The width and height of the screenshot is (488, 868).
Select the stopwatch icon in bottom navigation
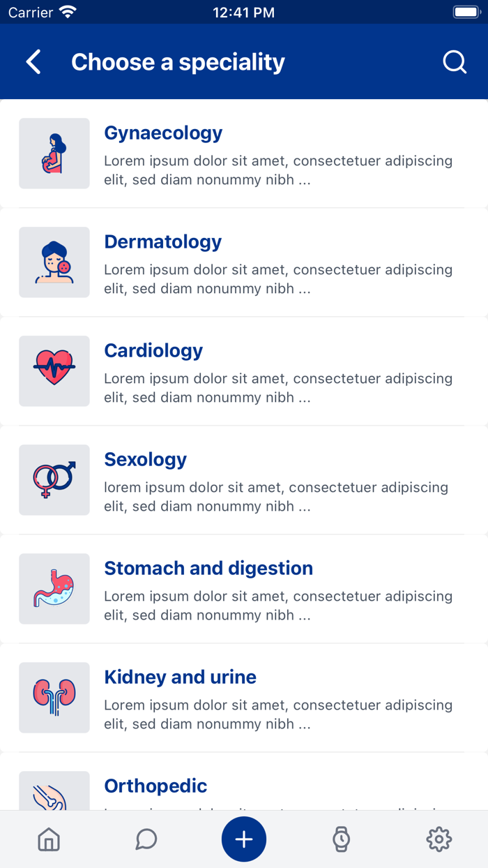tap(341, 839)
